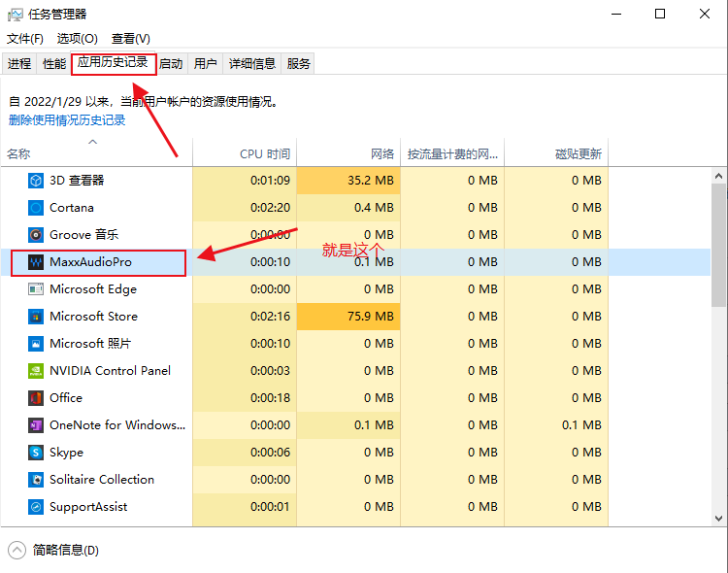The image size is (728, 573).
Task: Switch to the 启动 tab
Action: tap(171, 64)
